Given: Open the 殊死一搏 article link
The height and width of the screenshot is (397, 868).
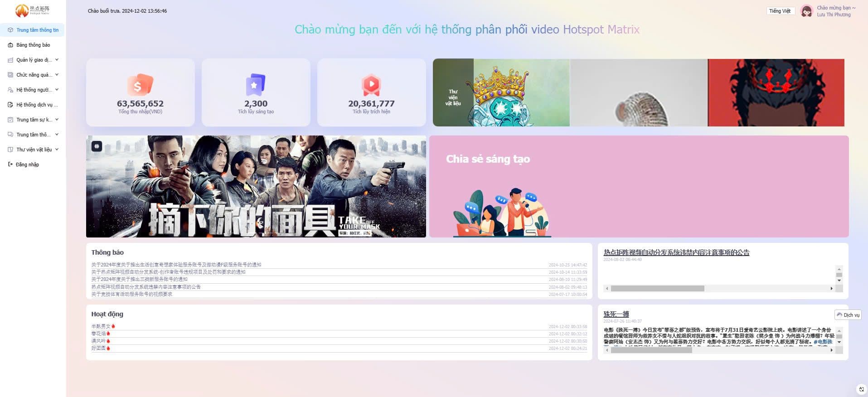Looking at the screenshot, I should 616,314.
